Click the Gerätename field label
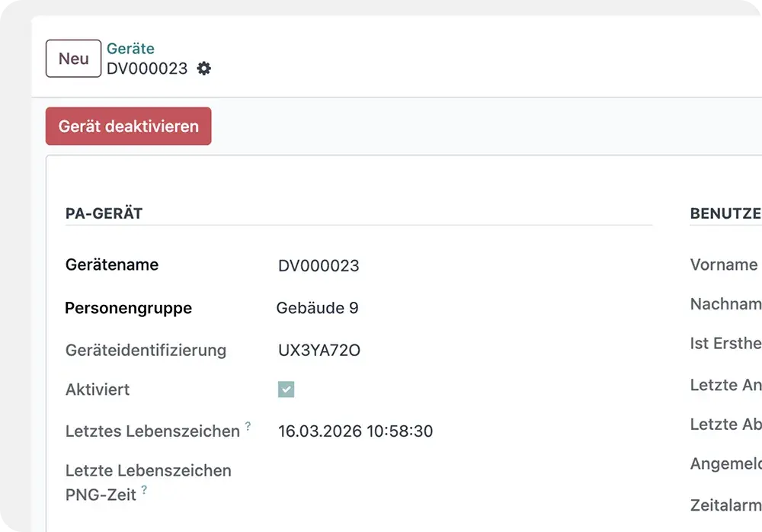 tap(112, 265)
